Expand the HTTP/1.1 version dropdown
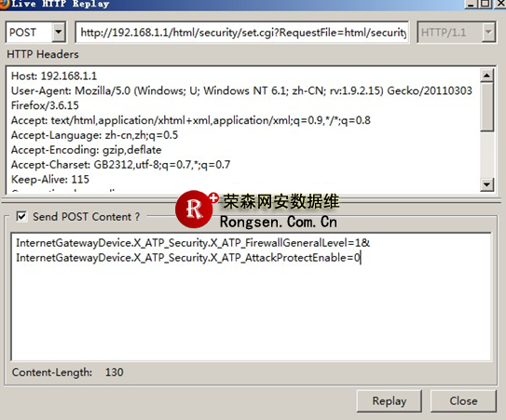 point(488,33)
